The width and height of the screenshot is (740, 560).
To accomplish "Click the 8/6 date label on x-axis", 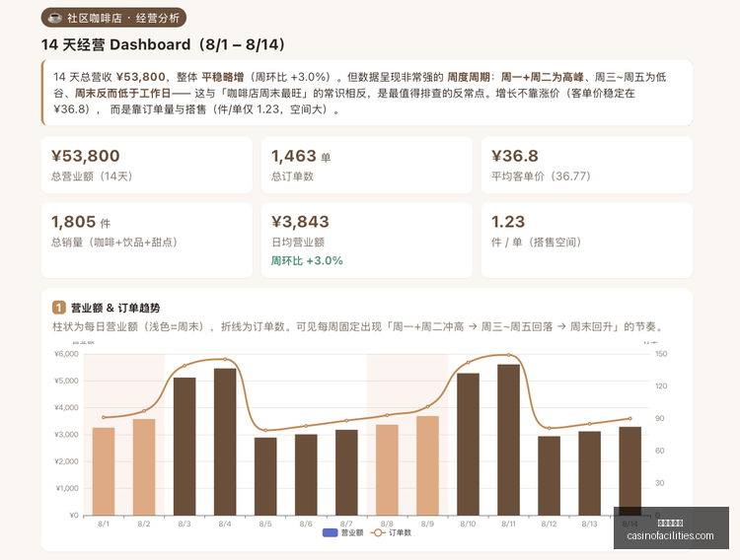I will pos(306,525).
